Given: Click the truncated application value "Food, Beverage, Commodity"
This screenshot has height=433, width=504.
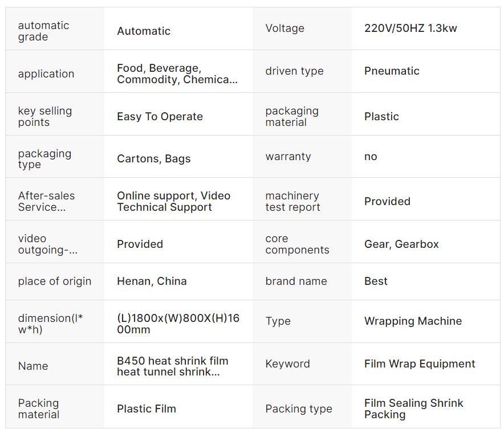Looking at the screenshot, I should [x=177, y=74].
